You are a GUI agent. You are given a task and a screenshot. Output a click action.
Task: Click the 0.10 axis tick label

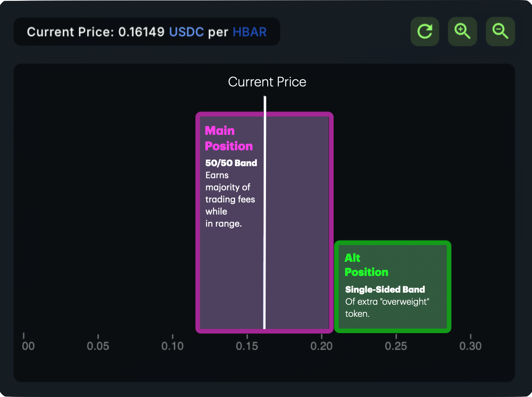172,346
